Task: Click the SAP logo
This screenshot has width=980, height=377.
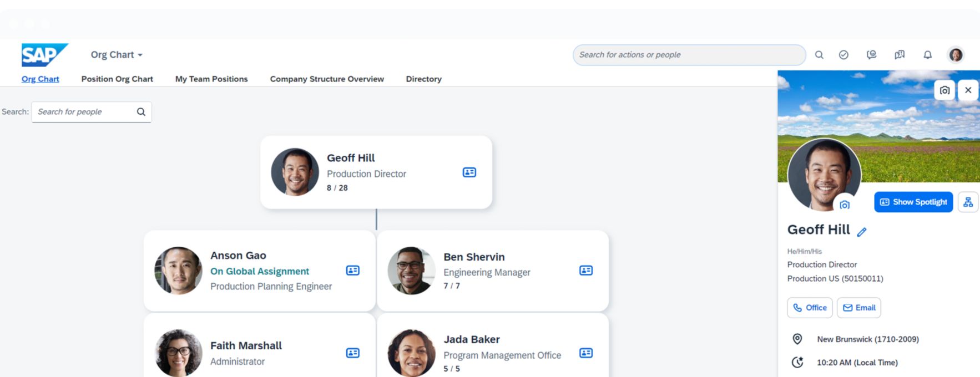Action: pyautogui.click(x=44, y=55)
